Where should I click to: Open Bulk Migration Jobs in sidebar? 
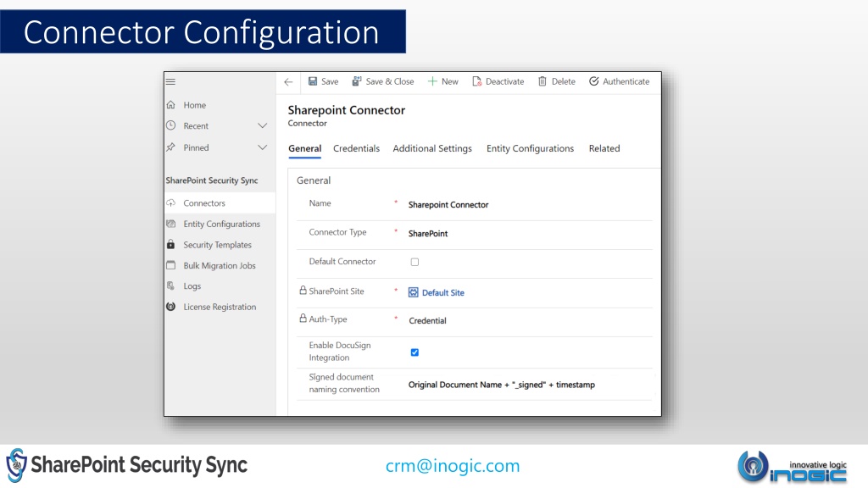(220, 265)
